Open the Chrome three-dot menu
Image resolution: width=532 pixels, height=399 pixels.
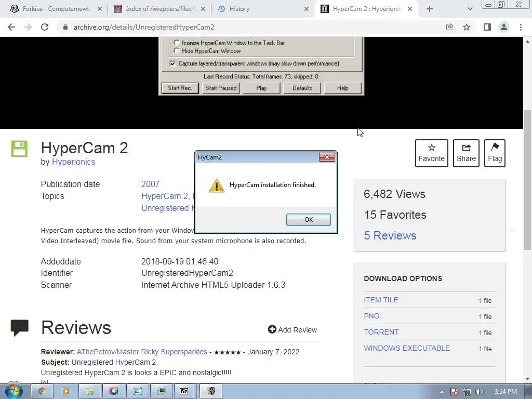[521, 27]
